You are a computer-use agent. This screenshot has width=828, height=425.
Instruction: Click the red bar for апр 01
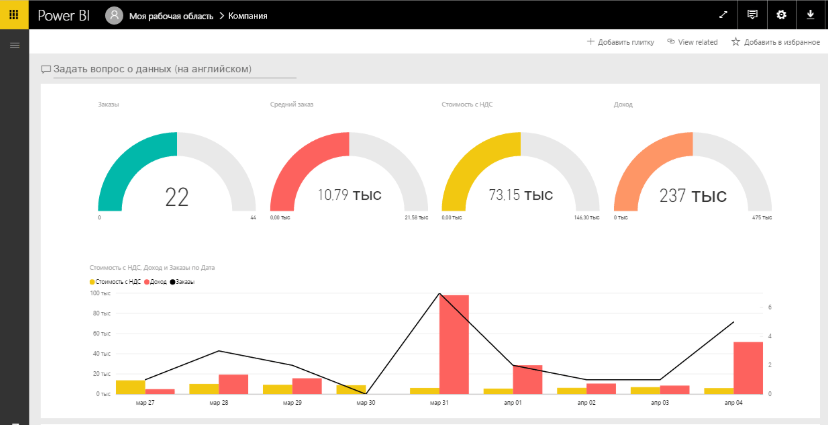[x=528, y=380]
